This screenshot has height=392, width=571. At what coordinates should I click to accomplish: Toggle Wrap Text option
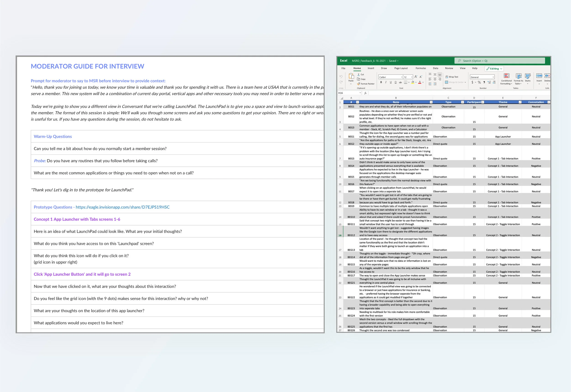(x=452, y=77)
